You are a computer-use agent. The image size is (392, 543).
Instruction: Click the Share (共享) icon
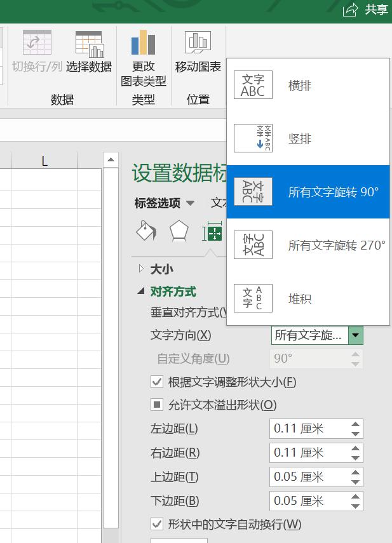(350, 10)
